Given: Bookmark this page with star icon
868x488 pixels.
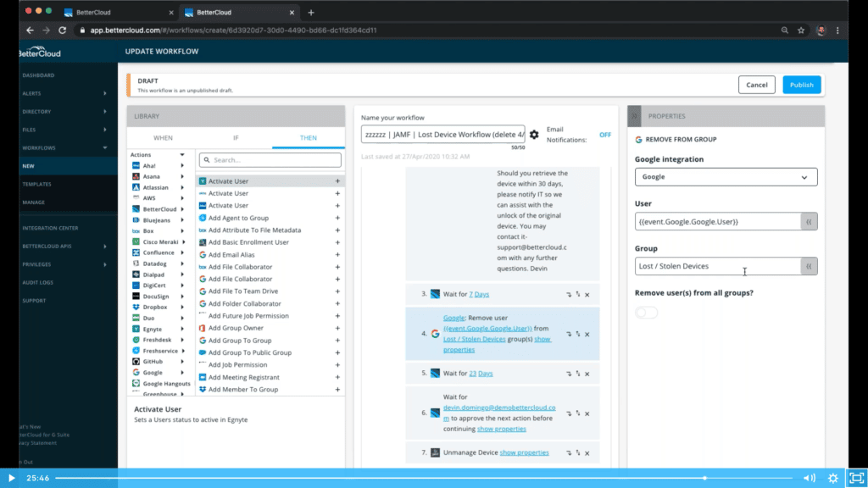Looking at the screenshot, I should [801, 30].
